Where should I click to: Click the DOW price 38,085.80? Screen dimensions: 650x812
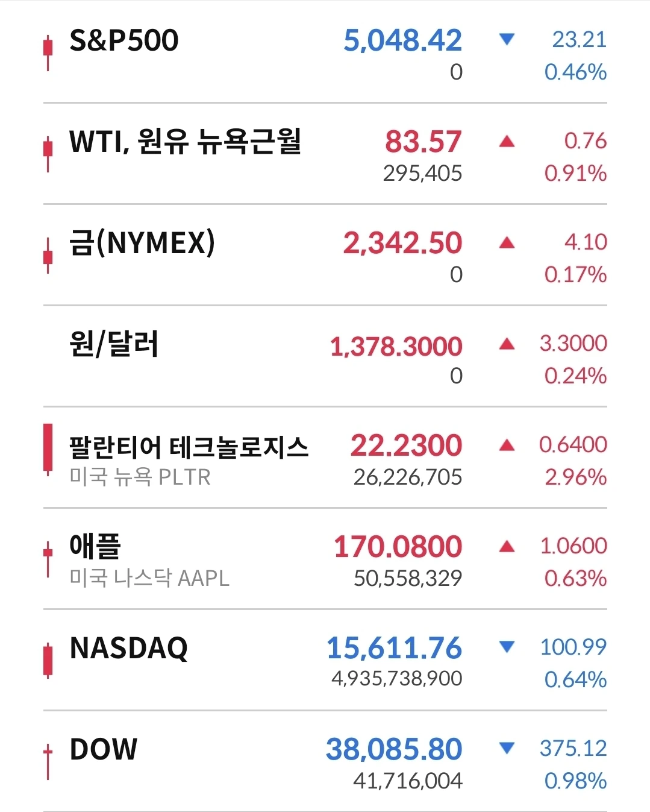click(x=394, y=749)
